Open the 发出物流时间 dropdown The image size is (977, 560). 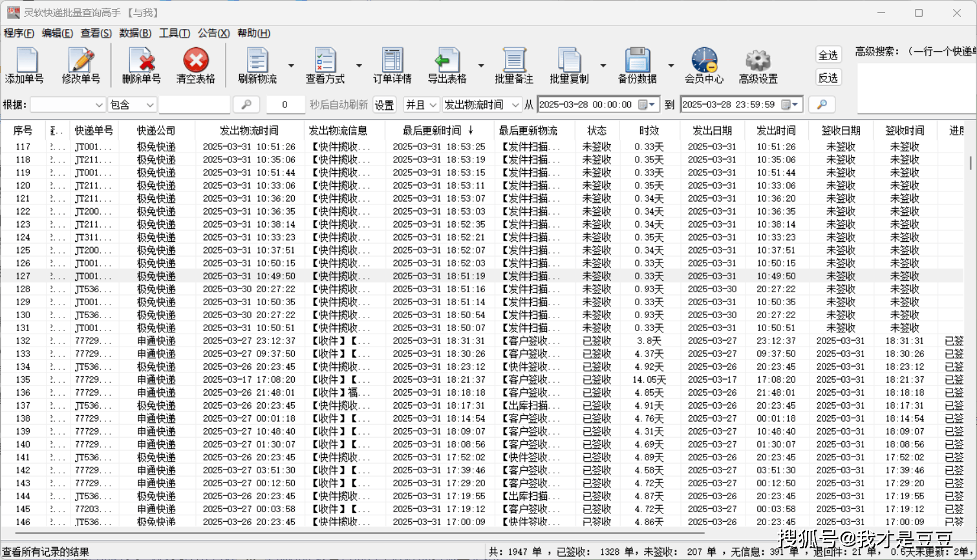(x=482, y=105)
